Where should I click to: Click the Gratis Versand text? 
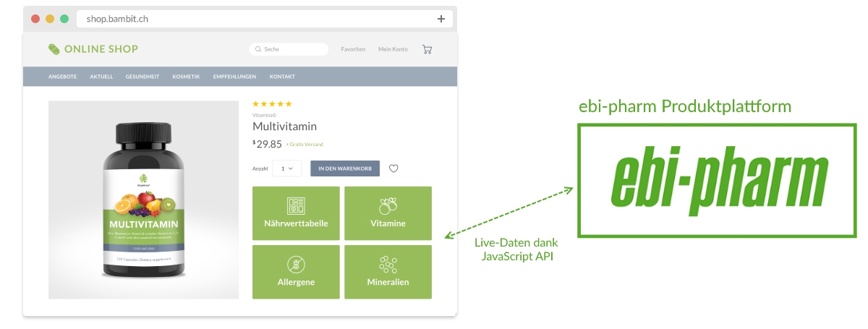coord(305,145)
